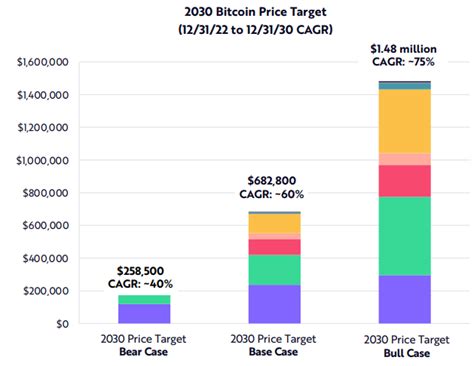Select the $682,800 CAGR ~60% label
Viewport: 474px width, 366px height.
[272, 187]
